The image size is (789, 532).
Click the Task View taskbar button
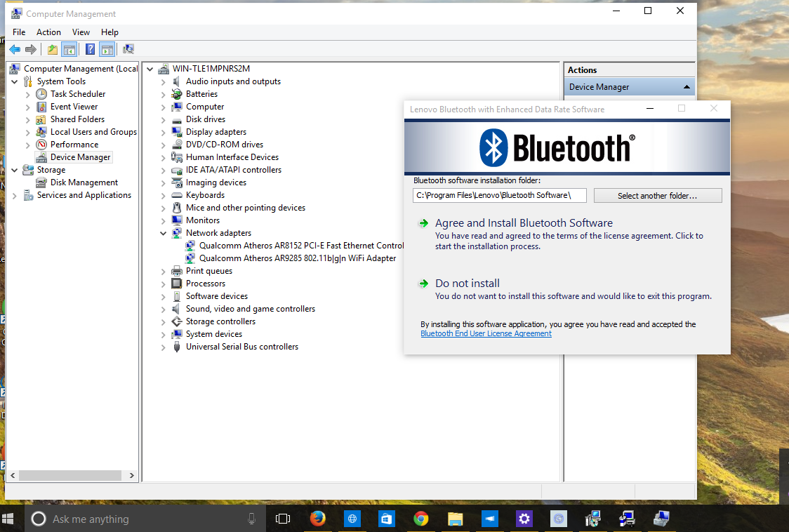pos(283,519)
